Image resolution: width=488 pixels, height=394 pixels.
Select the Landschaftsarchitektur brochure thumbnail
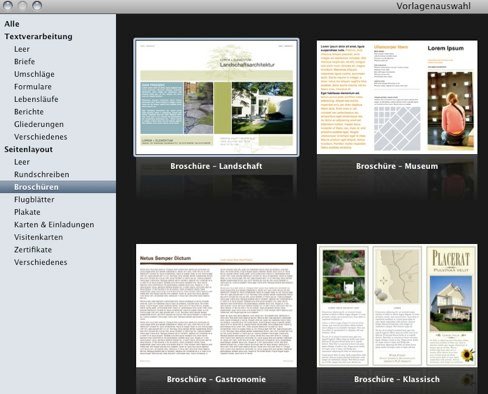point(216,97)
